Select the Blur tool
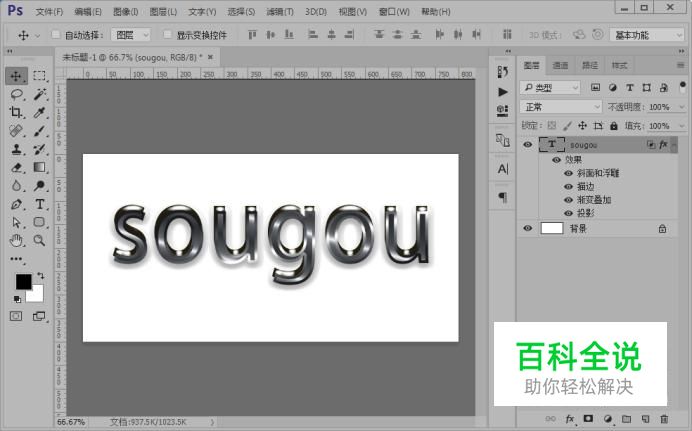This screenshot has height=431, width=692. [x=16, y=186]
